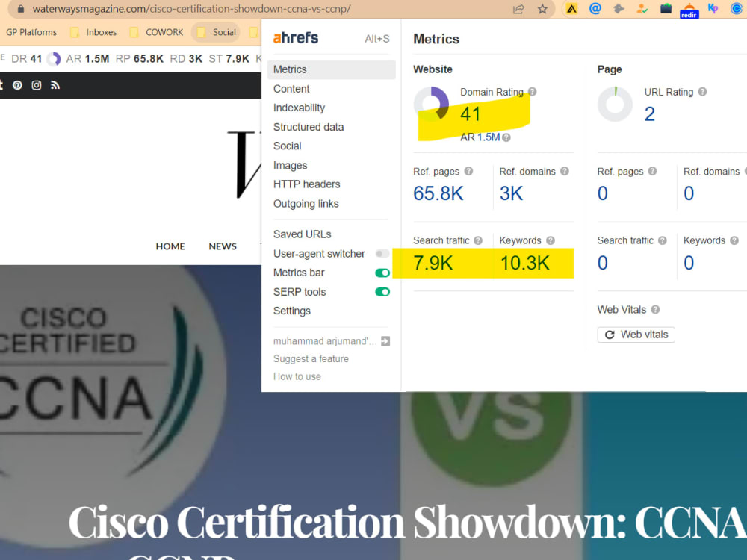Open the Ahrefs extension icon in toolbar
The width and height of the screenshot is (747, 560).
click(571, 8)
